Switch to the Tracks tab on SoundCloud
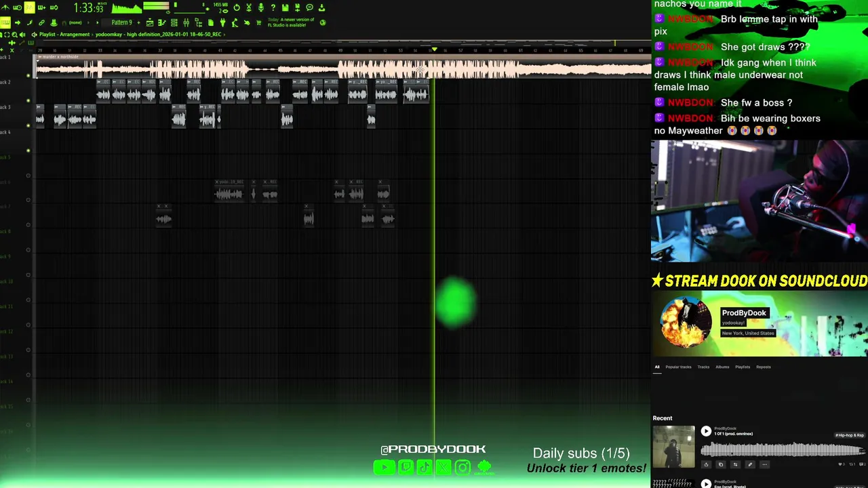868x488 pixels. (x=703, y=367)
